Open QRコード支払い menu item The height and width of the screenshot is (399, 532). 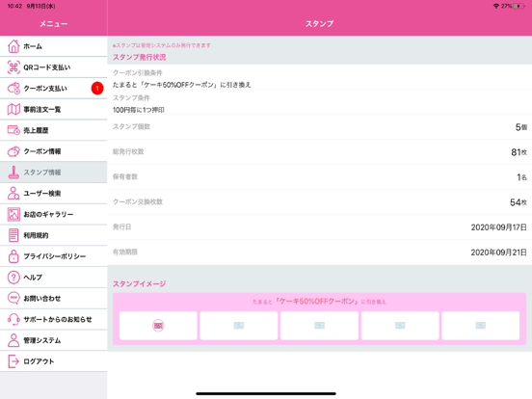[x=54, y=67]
